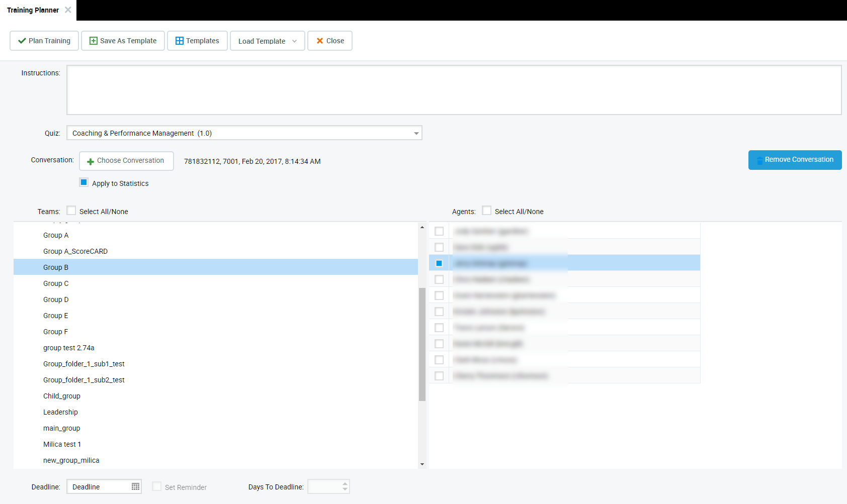
Task: Increase Days To Deadline with up arrow
Action: [x=345, y=483]
